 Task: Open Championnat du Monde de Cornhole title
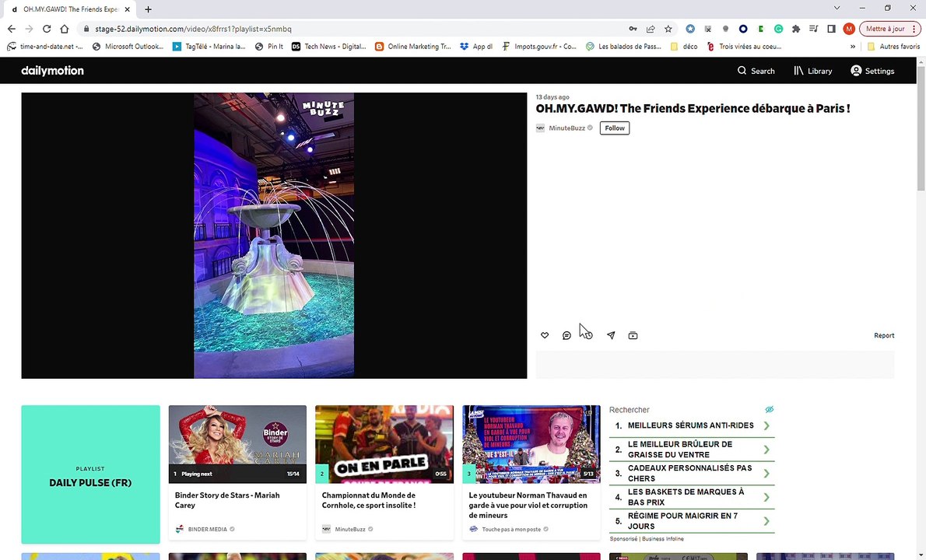pyautogui.click(x=369, y=500)
